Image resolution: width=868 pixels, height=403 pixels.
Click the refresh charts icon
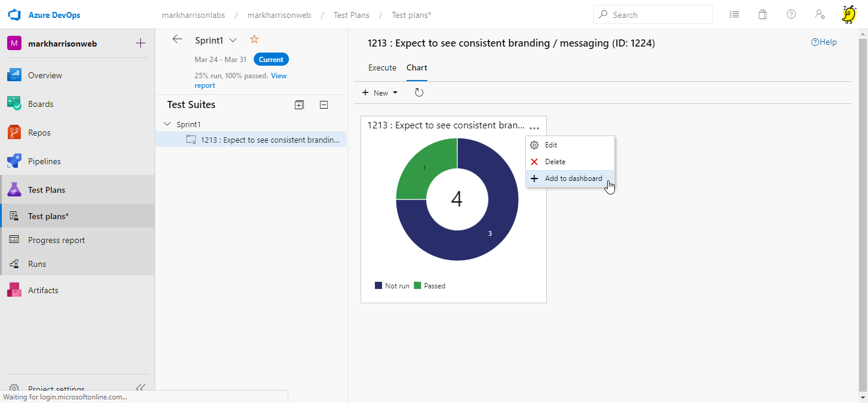click(x=419, y=93)
